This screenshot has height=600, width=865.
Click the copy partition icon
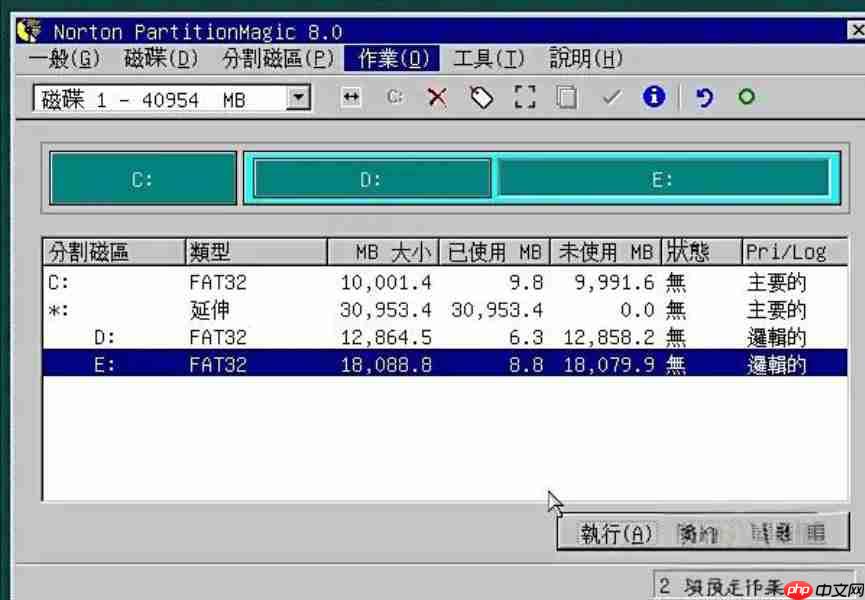point(567,97)
